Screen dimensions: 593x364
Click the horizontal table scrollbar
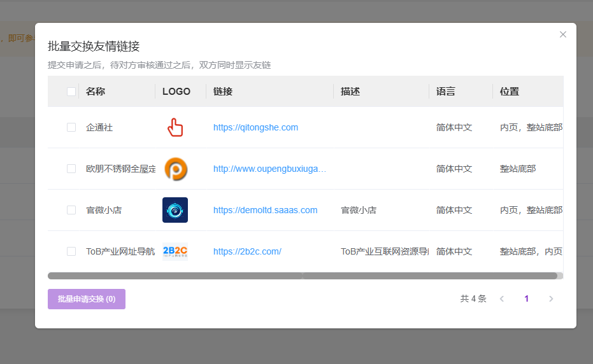coord(303,276)
